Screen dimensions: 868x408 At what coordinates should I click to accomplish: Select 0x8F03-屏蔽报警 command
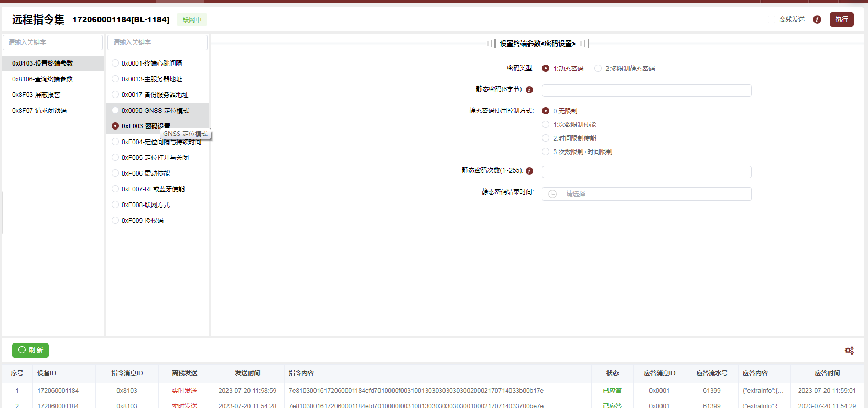(x=36, y=95)
